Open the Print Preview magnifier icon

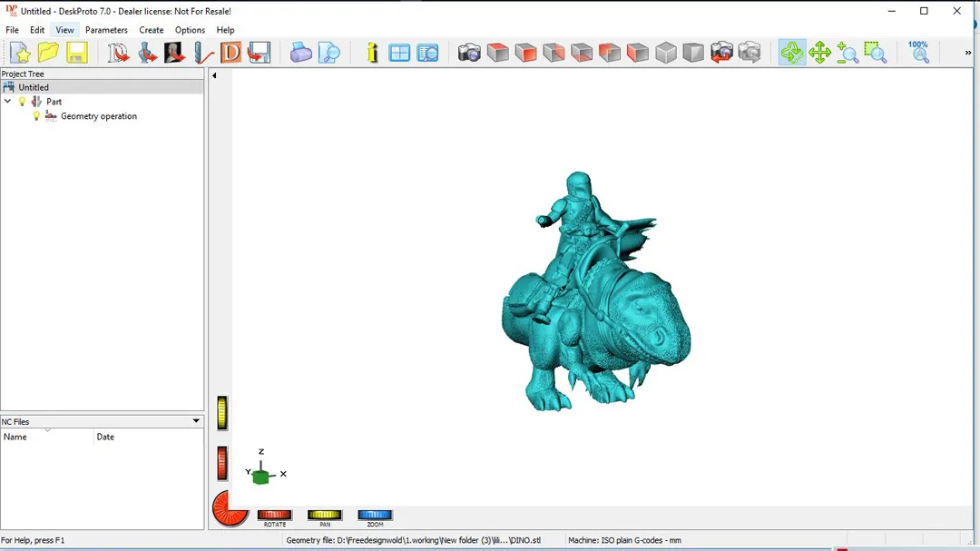329,53
